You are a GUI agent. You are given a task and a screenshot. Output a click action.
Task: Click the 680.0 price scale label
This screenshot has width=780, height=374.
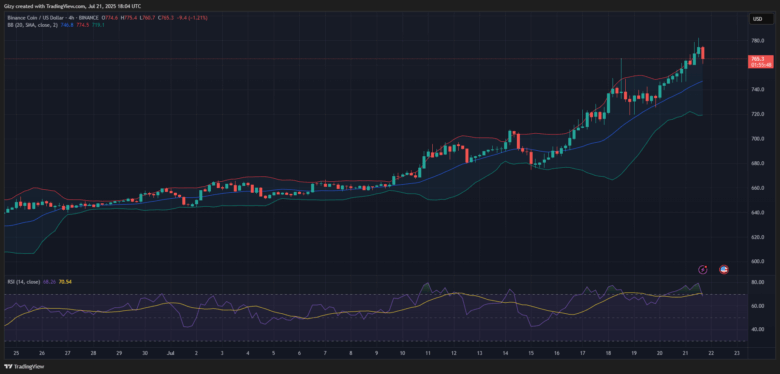click(758, 164)
